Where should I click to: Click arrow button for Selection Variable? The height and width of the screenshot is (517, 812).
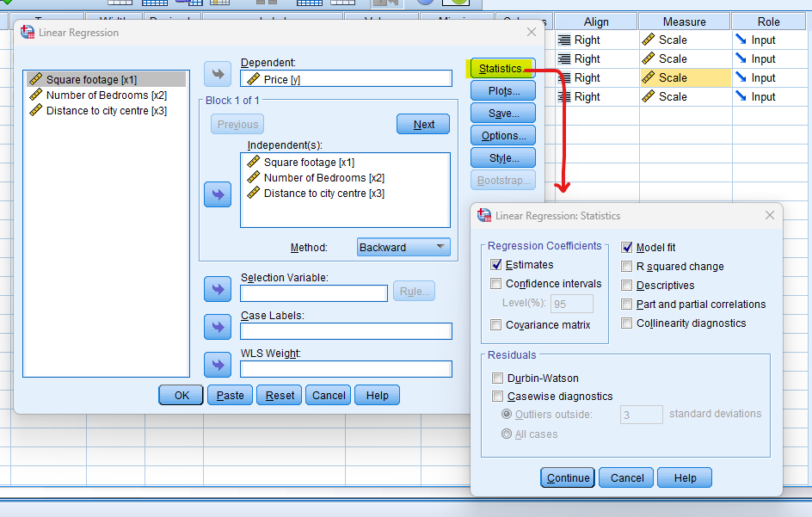pyautogui.click(x=218, y=289)
